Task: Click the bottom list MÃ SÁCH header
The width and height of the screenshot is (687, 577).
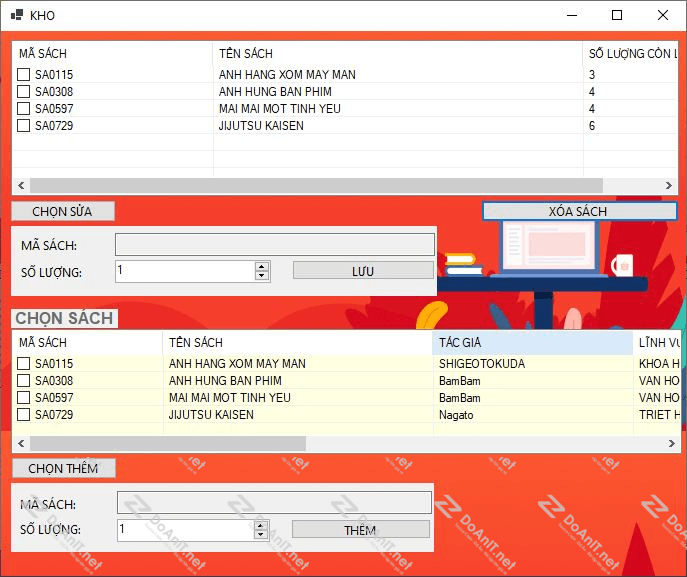Action: [x=87, y=343]
